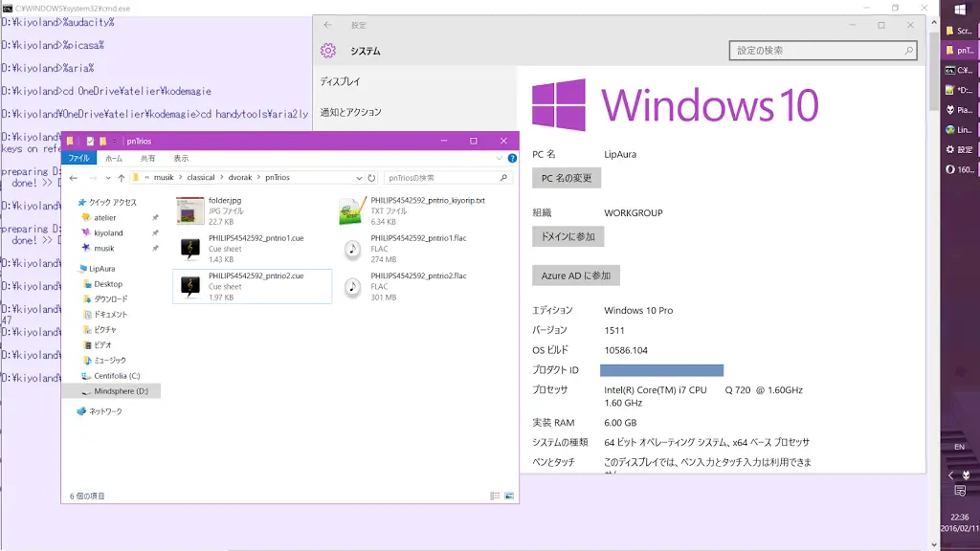Select ディスプレイ settings category
The image size is (980, 551).
[340, 82]
